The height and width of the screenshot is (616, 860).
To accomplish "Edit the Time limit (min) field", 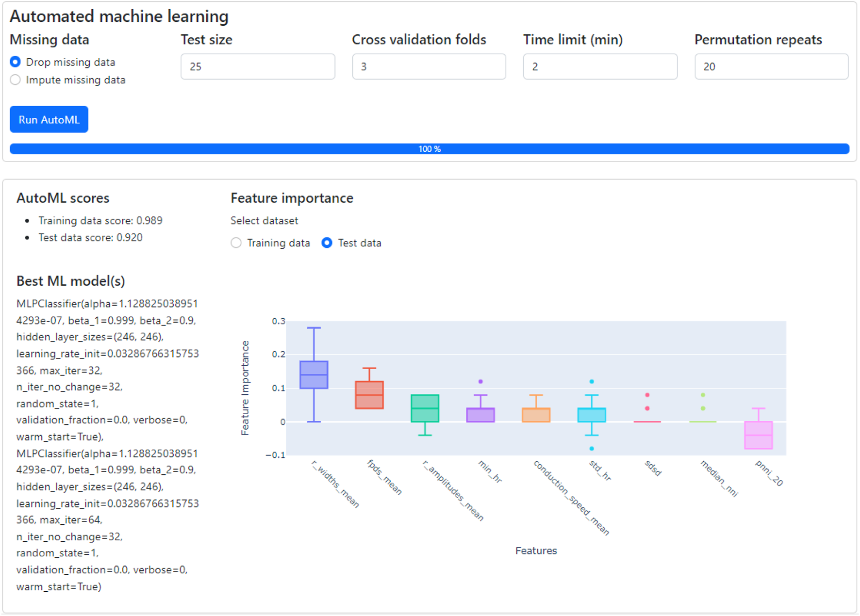I will click(x=600, y=66).
